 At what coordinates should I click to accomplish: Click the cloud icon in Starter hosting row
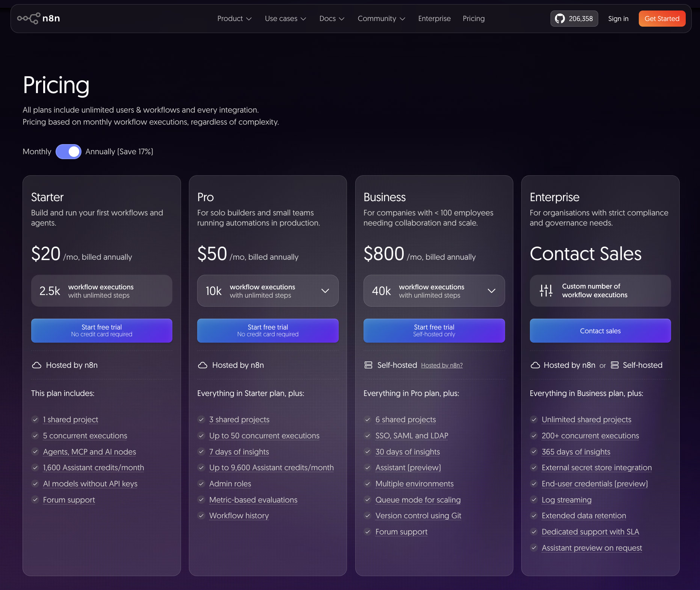point(37,365)
